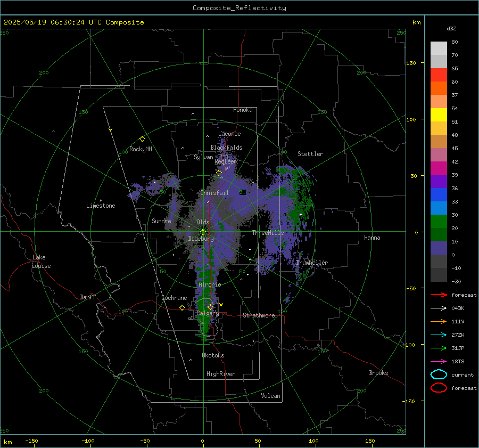Click the yellow diamond marker below RedDeer
Screen dimensions: 479x448
tap(219, 173)
